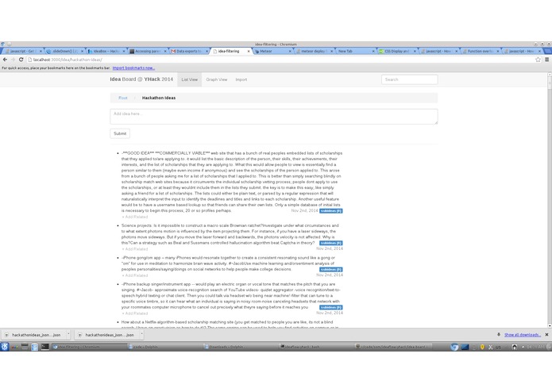Click the page vertical scrollbar
The width and height of the screenshot is (552, 392).
pyautogui.click(x=550, y=201)
